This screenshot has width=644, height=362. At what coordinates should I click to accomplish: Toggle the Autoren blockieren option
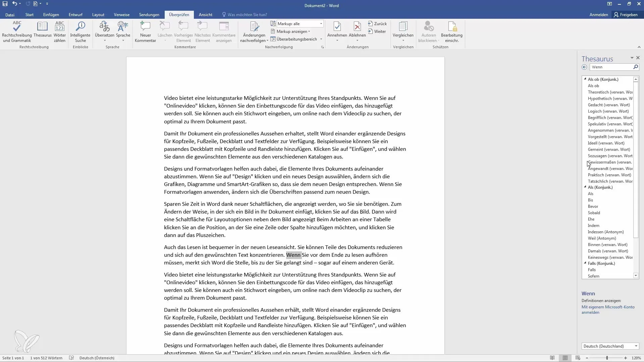tap(428, 32)
